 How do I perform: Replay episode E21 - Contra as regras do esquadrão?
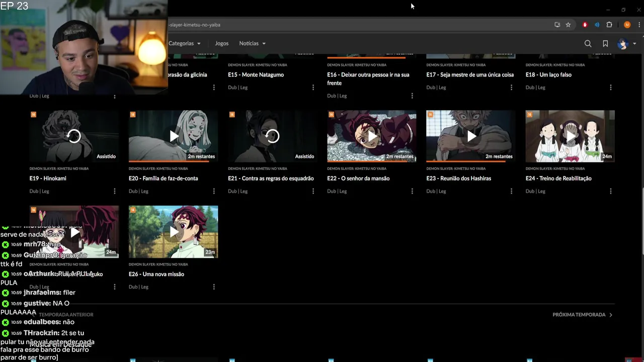[x=272, y=136]
